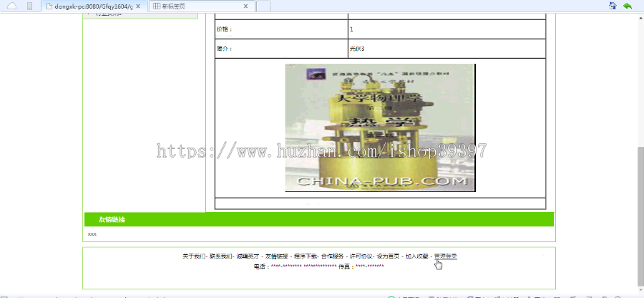This screenshot has width=644, height=298.
Task: Open the 关于我们 footer link
Action: point(194,256)
